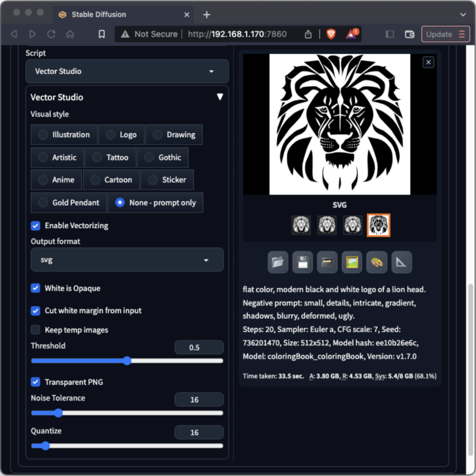Open the Update menu in browser toolbar

pyautogui.click(x=445, y=33)
